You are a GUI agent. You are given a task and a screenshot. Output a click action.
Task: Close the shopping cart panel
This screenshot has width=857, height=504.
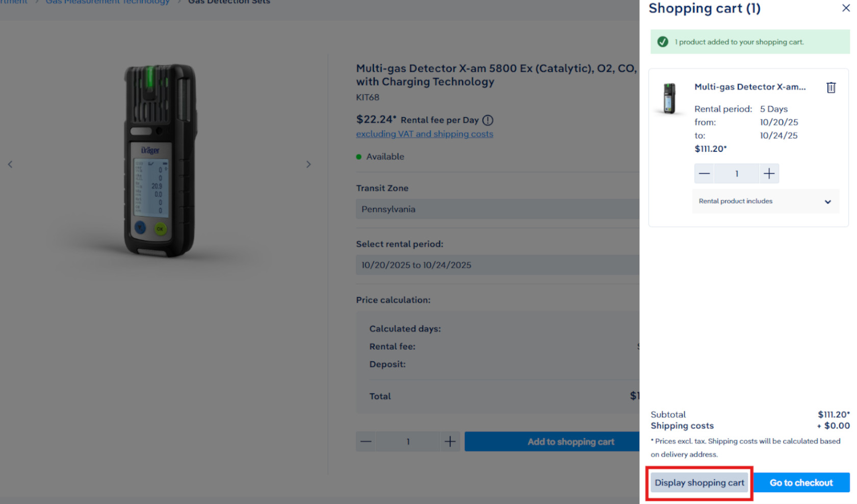pyautogui.click(x=846, y=8)
